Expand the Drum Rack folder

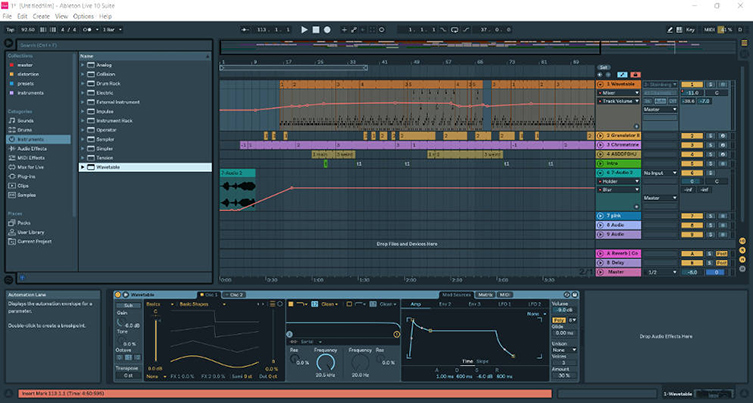tap(83, 84)
